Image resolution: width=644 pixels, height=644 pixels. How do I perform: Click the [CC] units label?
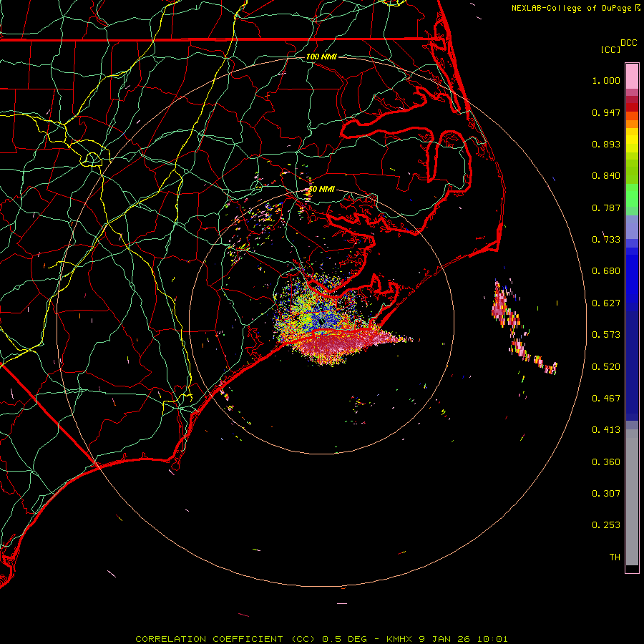611,49
